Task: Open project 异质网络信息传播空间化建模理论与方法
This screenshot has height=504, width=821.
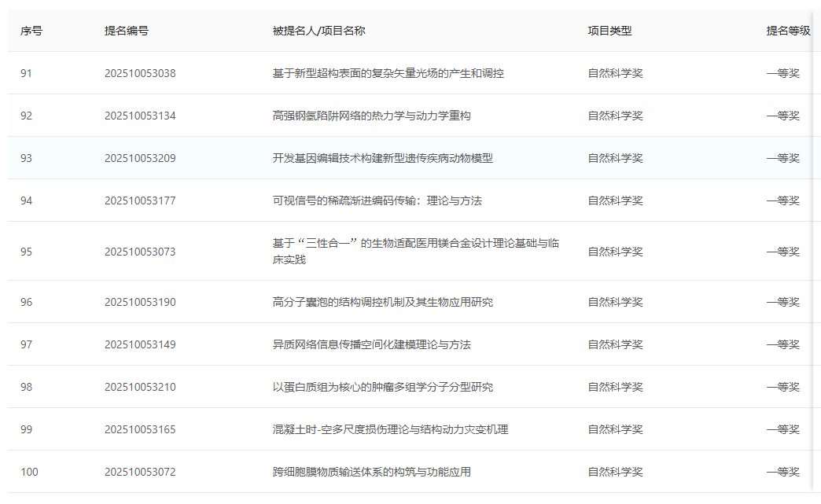Action: pyautogui.click(x=371, y=344)
